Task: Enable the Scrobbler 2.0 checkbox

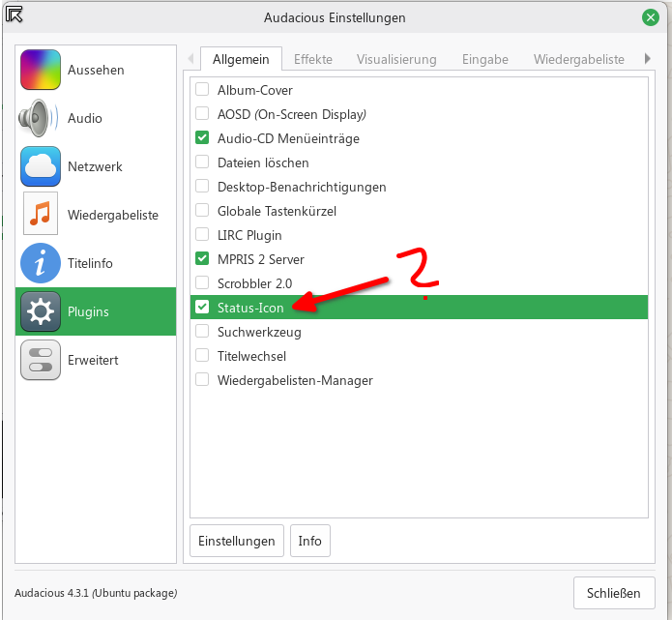Action: pos(203,283)
